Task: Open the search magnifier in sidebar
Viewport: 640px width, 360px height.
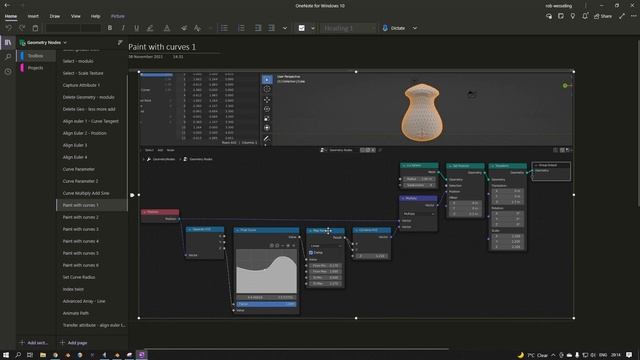Action: click(8, 57)
